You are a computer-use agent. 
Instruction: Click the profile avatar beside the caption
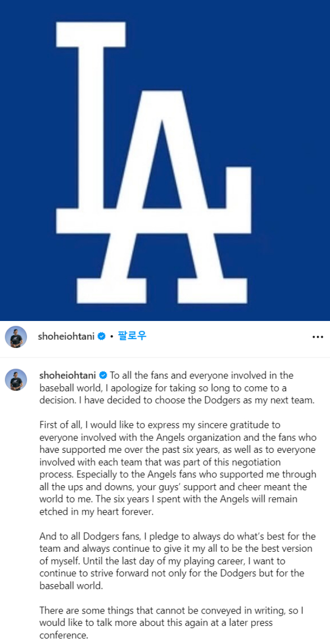16,380
